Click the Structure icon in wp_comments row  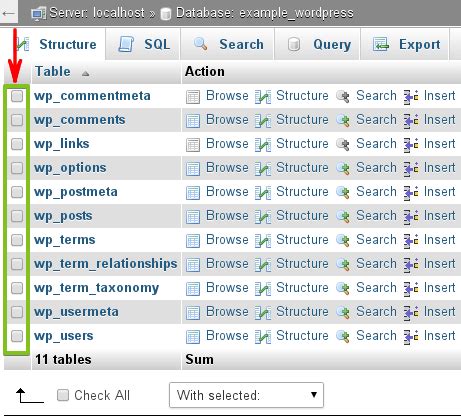tap(263, 120)
